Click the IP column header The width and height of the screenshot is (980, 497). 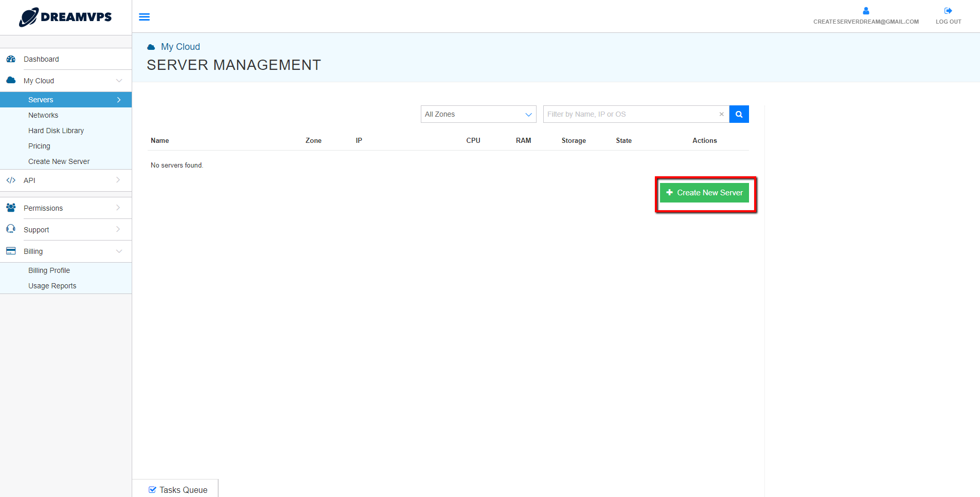pos(359,140)
